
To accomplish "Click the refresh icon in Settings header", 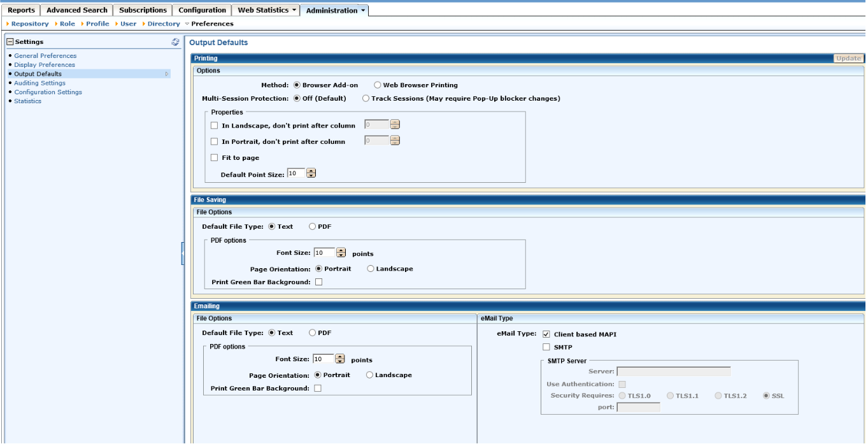I will pos(175,42).
